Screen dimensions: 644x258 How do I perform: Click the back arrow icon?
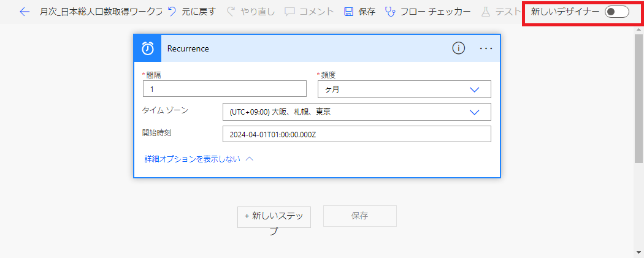tap(25, 12)
